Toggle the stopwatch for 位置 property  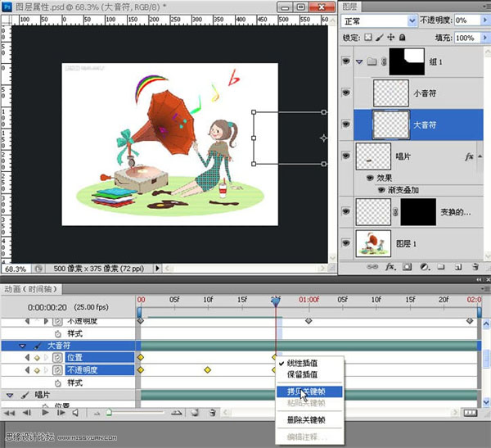(x=57, y=358)
